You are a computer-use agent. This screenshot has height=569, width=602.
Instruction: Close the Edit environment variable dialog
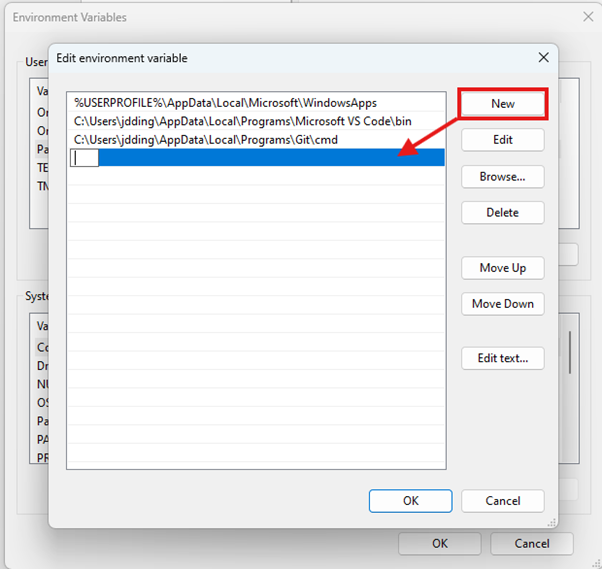tap(543, 58)
